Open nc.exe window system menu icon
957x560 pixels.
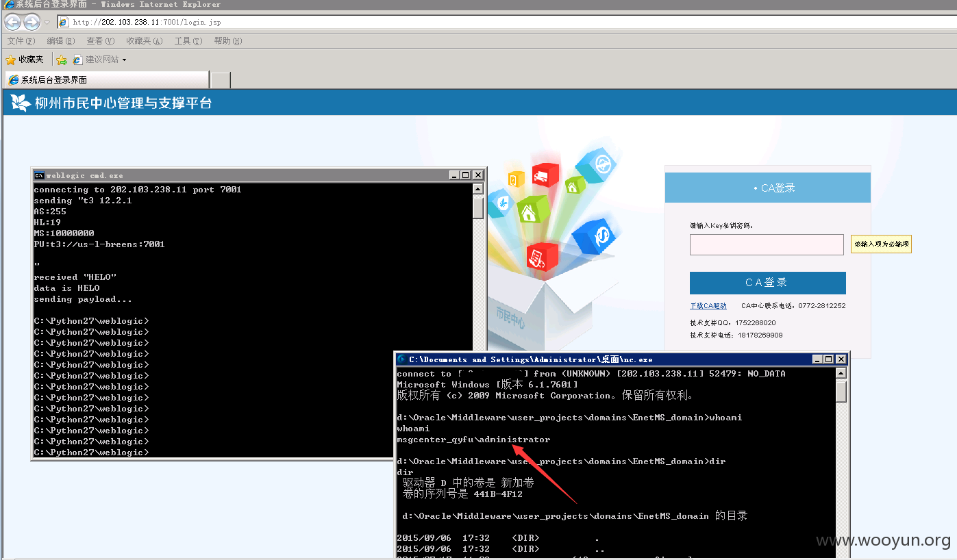click(x=401, y=359)
